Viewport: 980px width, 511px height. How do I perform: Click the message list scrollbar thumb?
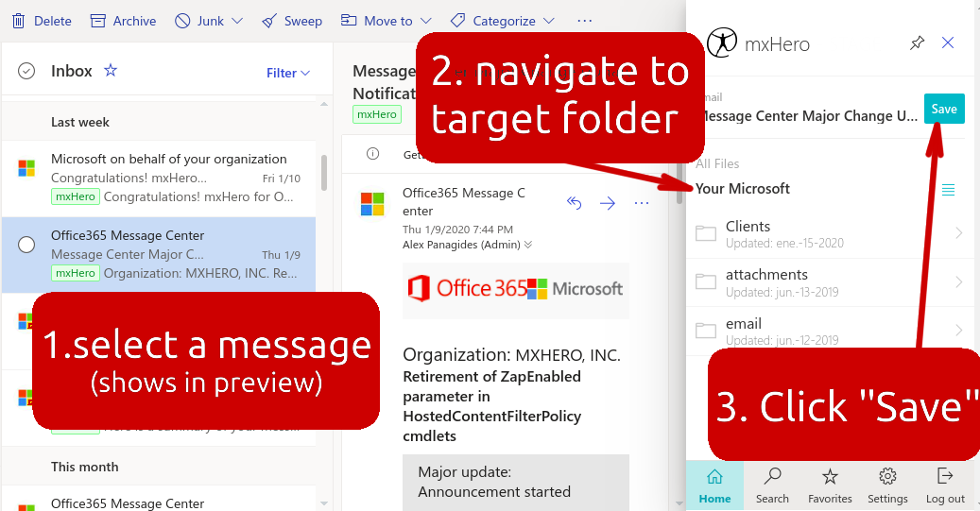click(x=324, y=173)
